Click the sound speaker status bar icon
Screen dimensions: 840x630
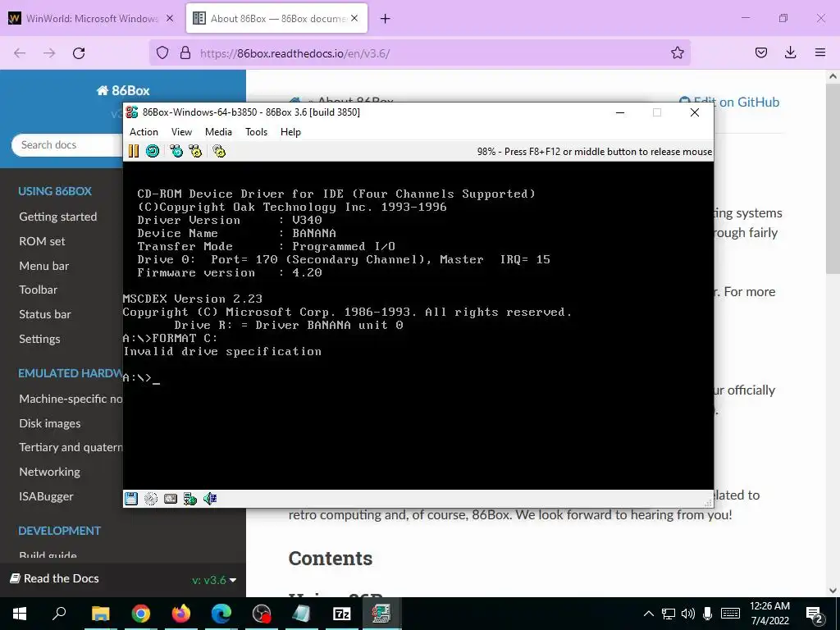(210, 499)
